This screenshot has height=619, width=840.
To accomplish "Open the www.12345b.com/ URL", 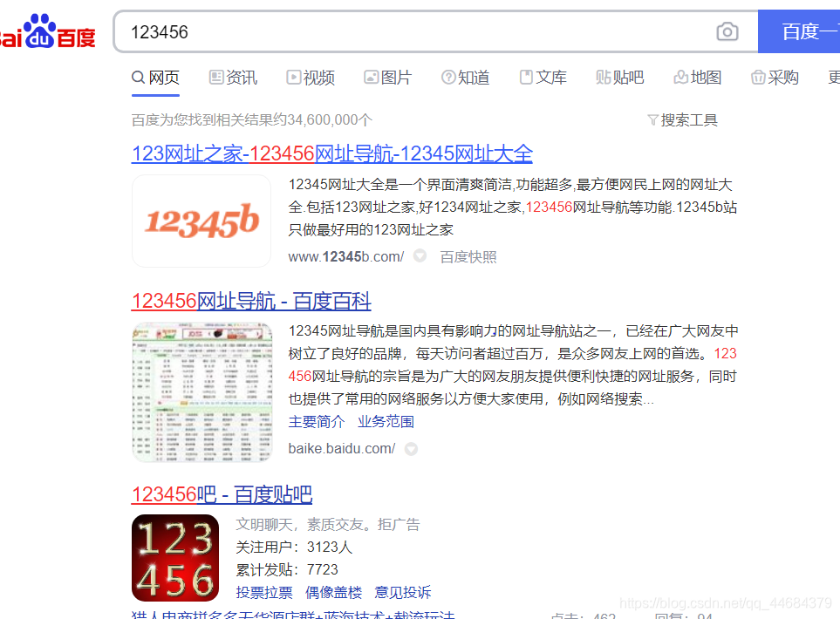I will pyautogui.click(x=346, y=257).
